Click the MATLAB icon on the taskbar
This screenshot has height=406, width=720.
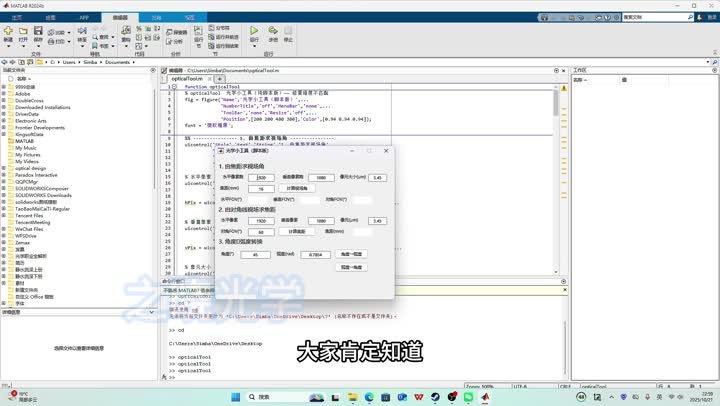(485, 397)
